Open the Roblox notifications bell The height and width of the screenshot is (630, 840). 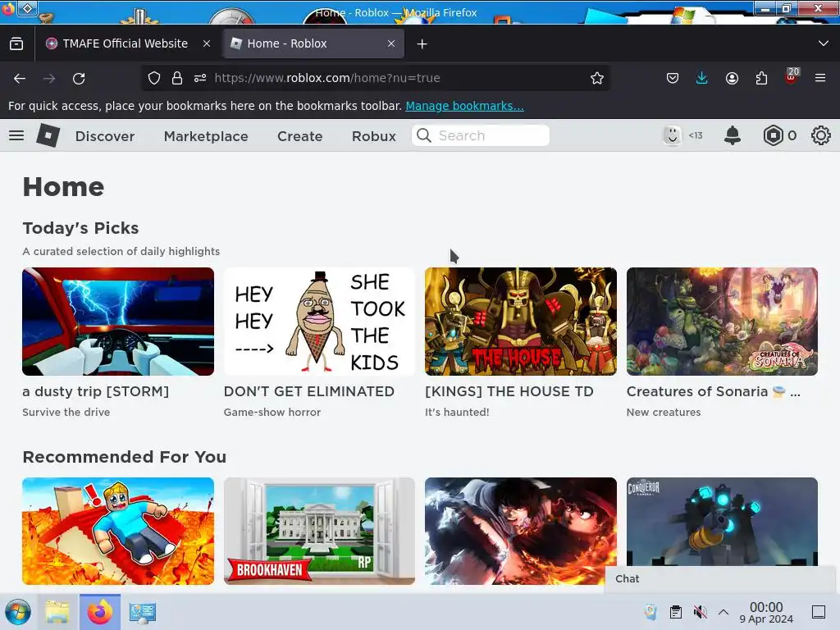(x=733, y=135)
